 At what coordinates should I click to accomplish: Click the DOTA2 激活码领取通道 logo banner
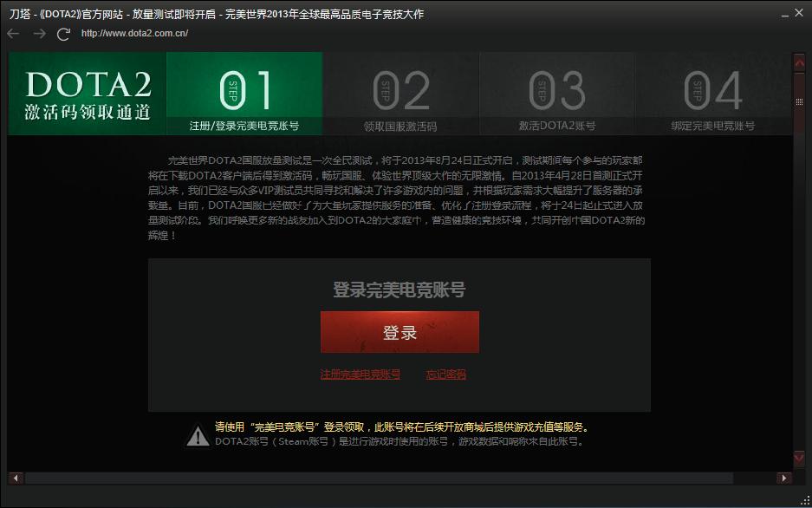87,94
